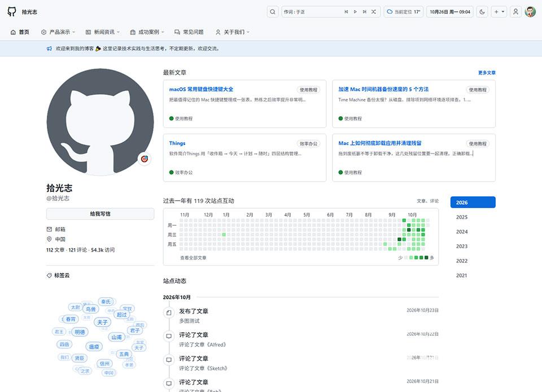Image resolution: width=542 pixels, height=392 pixels.
Task: Open the 常见问题 page
Action: pos(189,32)
